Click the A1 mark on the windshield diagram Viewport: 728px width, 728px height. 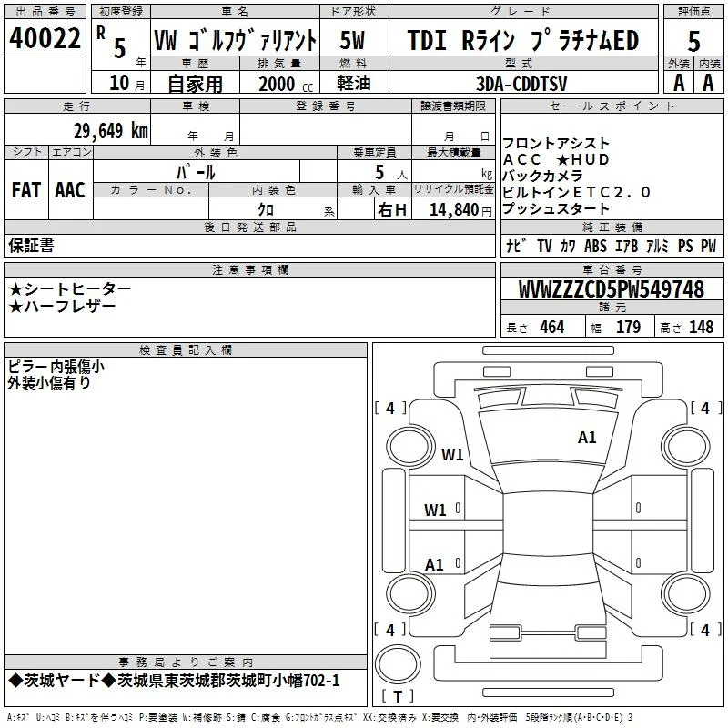[587, 438]
